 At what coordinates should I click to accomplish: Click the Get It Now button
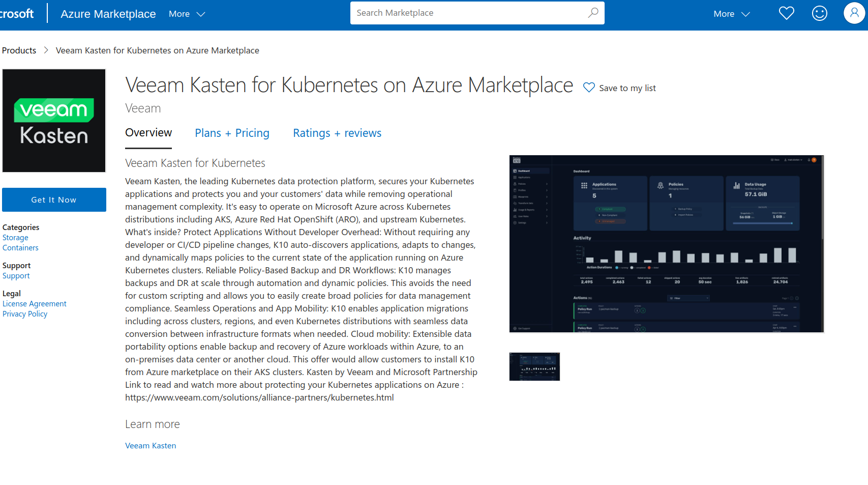point(54,199)
